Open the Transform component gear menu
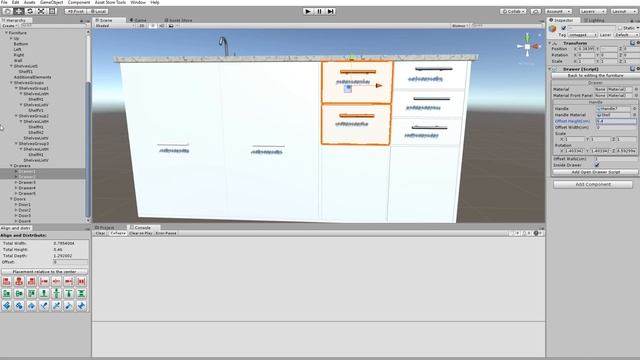The height and width of the screenshot is (360, 640). coord(638,43)
